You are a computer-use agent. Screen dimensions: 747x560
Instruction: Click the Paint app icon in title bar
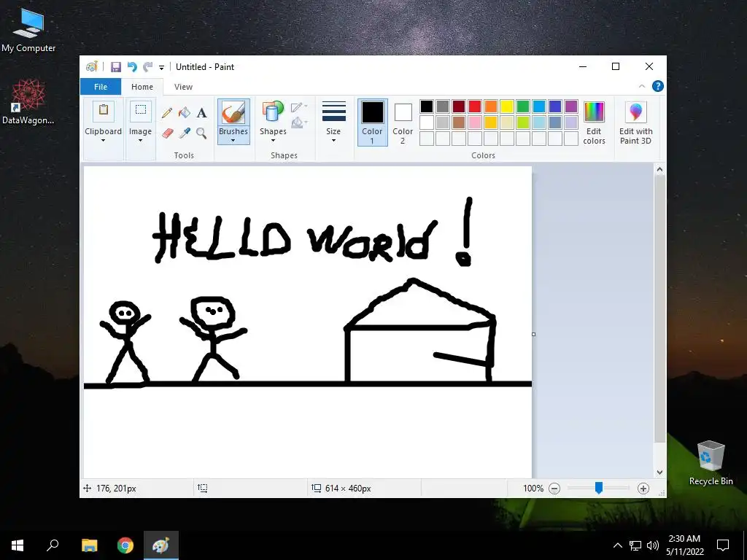[x=91, y=66]
